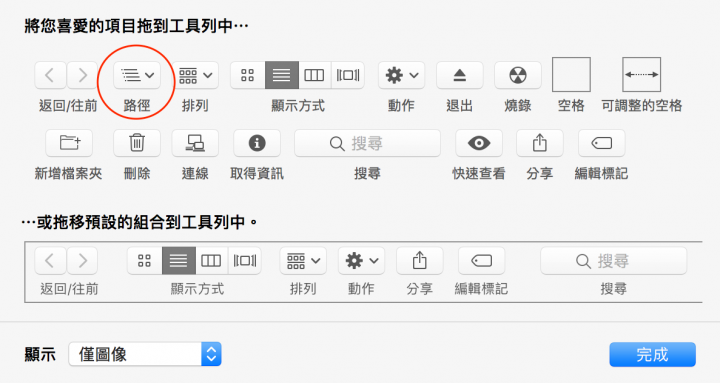Select Cover Flow view in the top 顯示方式 group

(348, 75)
